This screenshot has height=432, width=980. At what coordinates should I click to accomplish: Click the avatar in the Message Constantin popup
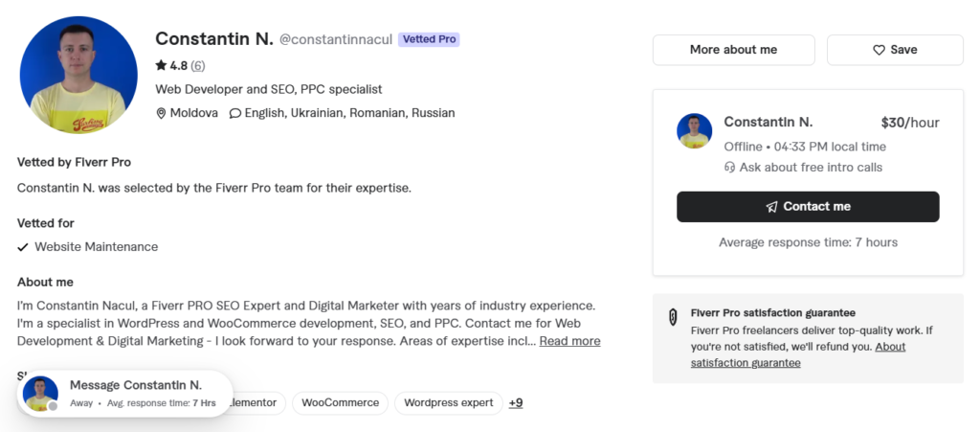coord(40,394)
